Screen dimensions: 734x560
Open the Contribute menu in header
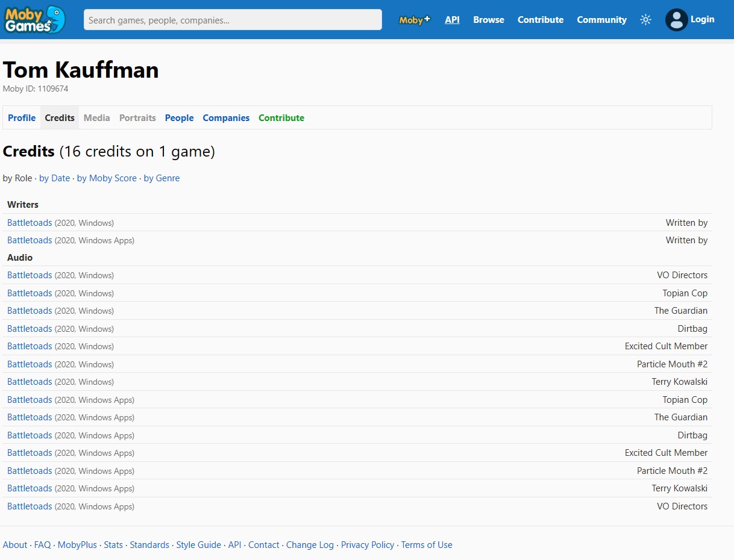(x=541, y=20)
